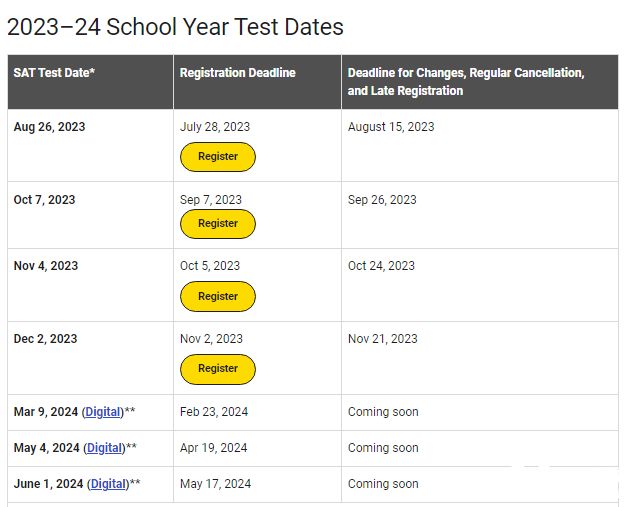Select the 'Nov 2, 2023' registration deadline
This screenshot has height=507, width=627.
[x=211, y=339]
